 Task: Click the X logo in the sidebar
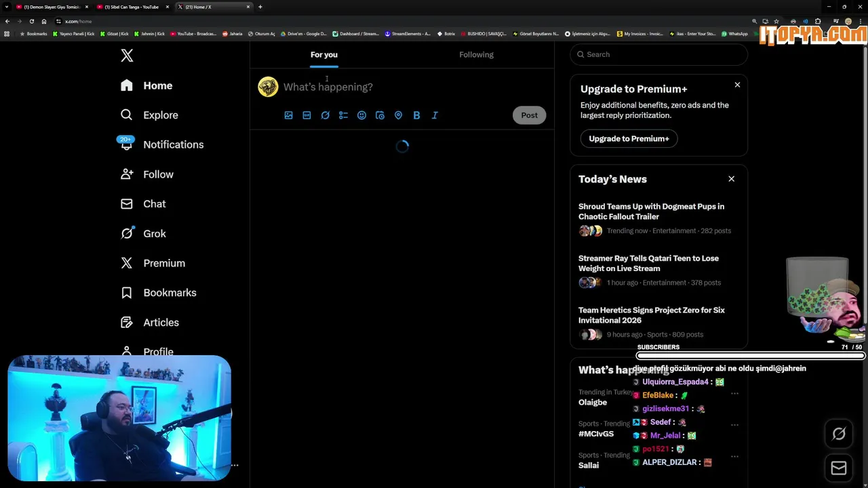pos(127,56)
